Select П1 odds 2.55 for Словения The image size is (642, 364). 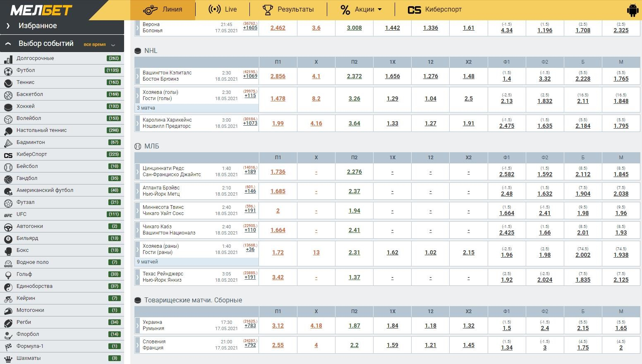point(278,345)
